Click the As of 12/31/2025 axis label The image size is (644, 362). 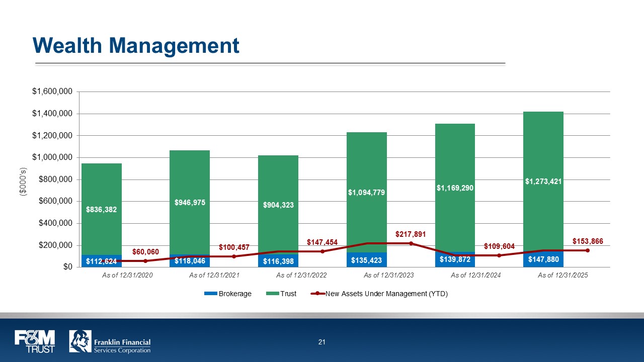click(x=562, y=275)
